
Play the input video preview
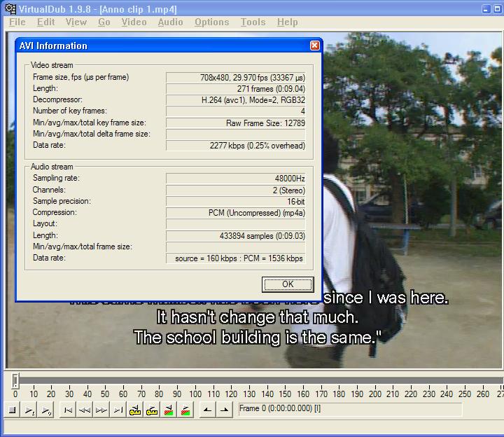[x=29, y=410]
